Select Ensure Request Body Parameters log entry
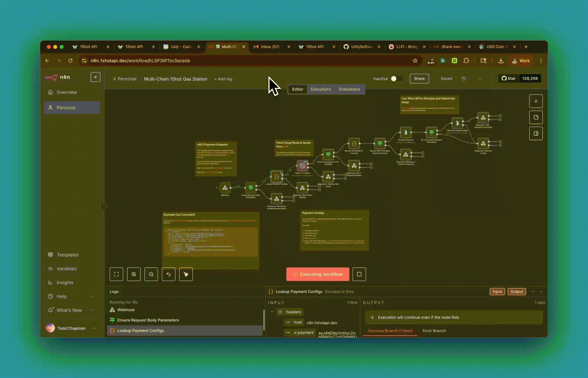This screenshot has width=588, height=378. tap(185, 320)
